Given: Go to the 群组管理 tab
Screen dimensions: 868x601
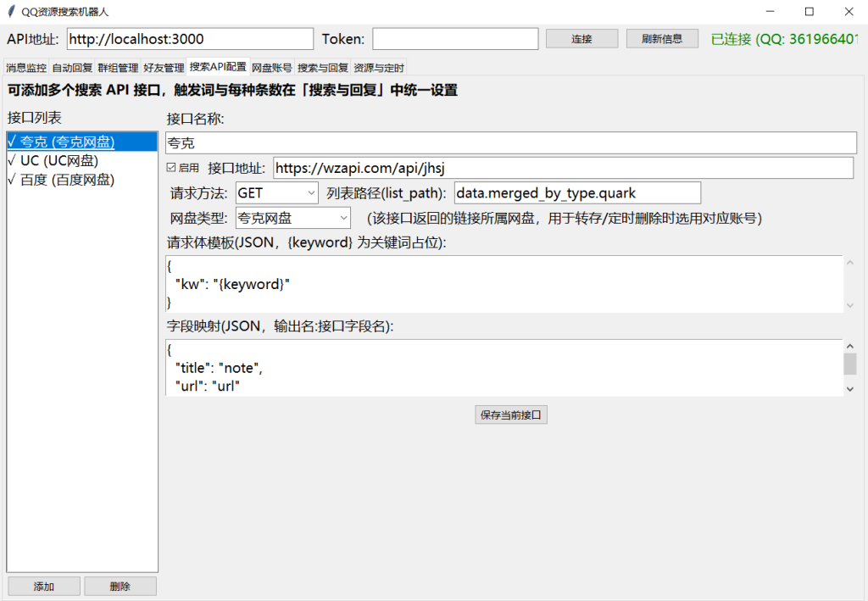Looking at the screenshot, I should [x=118, y=67].
